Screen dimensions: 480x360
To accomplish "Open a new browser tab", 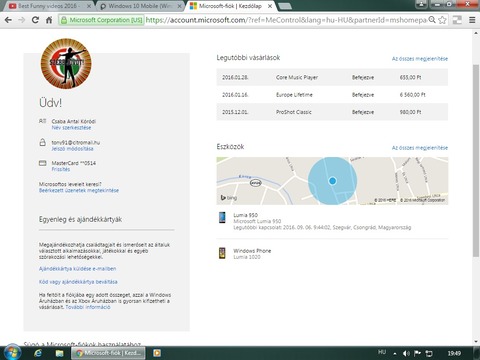I will (x=284, y=6).
